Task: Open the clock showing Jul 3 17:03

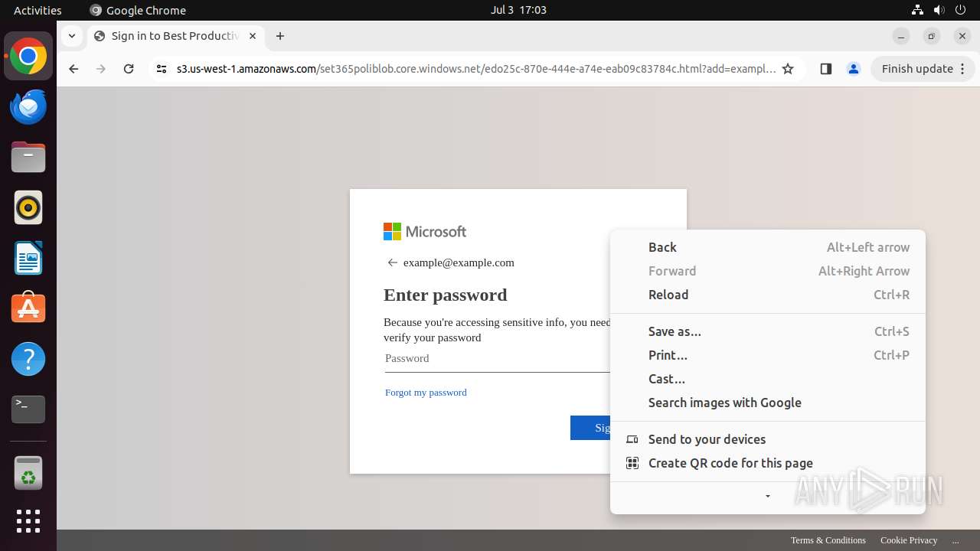Action: (x=518, y=10)
